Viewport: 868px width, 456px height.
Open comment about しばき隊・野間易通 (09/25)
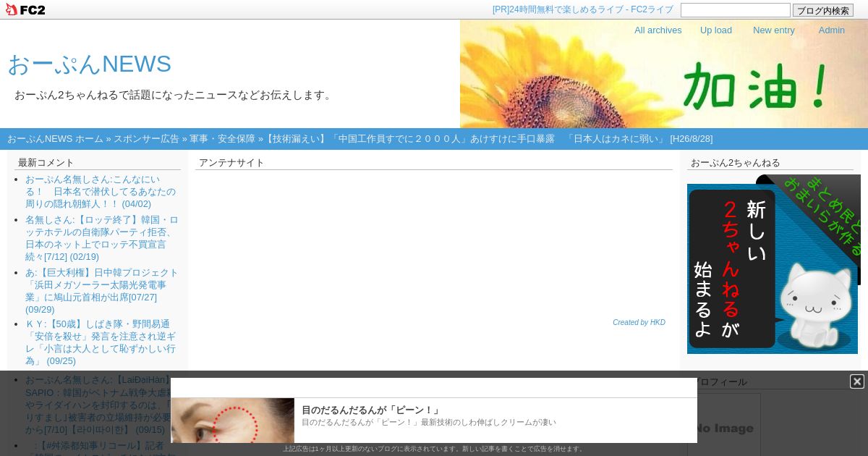pyautogui.click(x=101, y=343)
